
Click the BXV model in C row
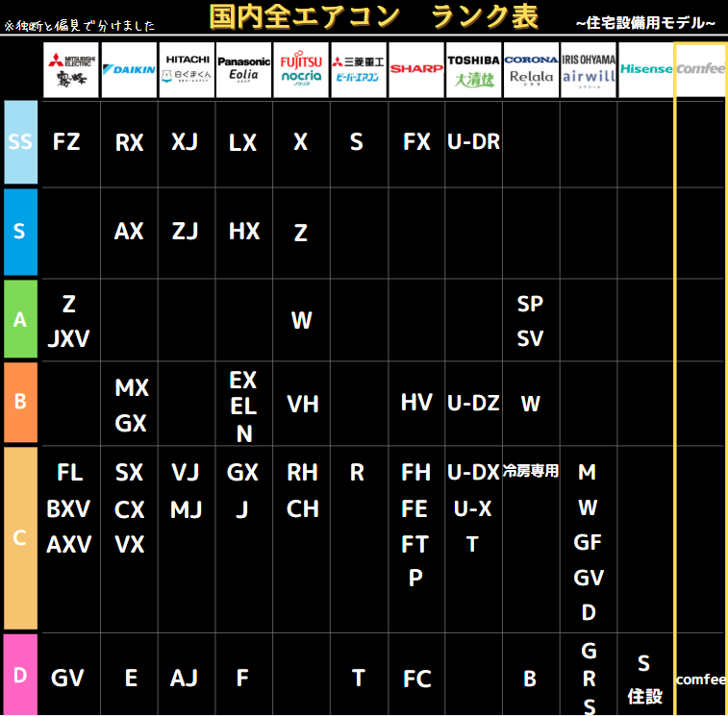(x=68, y=509)
